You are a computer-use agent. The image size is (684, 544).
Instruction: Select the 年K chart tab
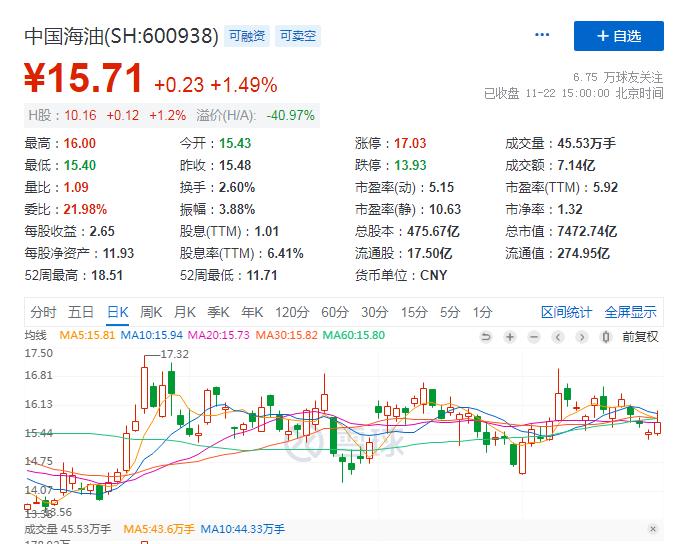pyautogui.click(x=252, y=312)
